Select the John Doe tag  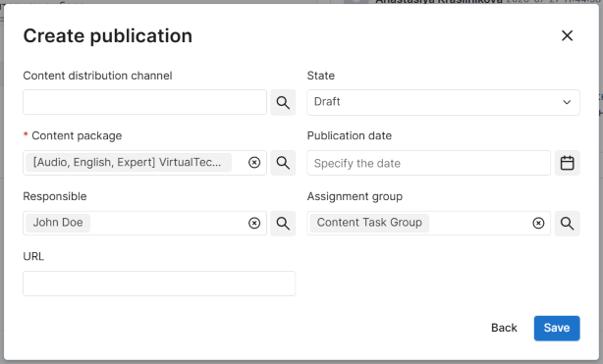[58, 223]
